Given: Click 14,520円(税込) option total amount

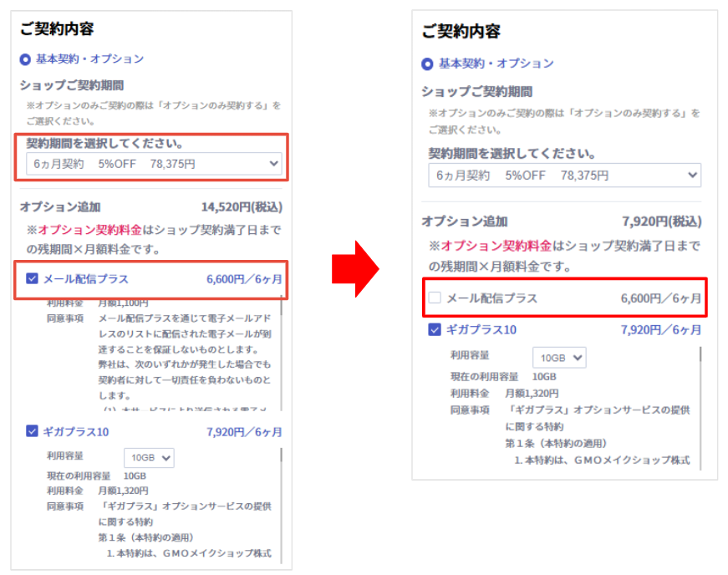Looking at the screenshot, I should click(242, 206).
